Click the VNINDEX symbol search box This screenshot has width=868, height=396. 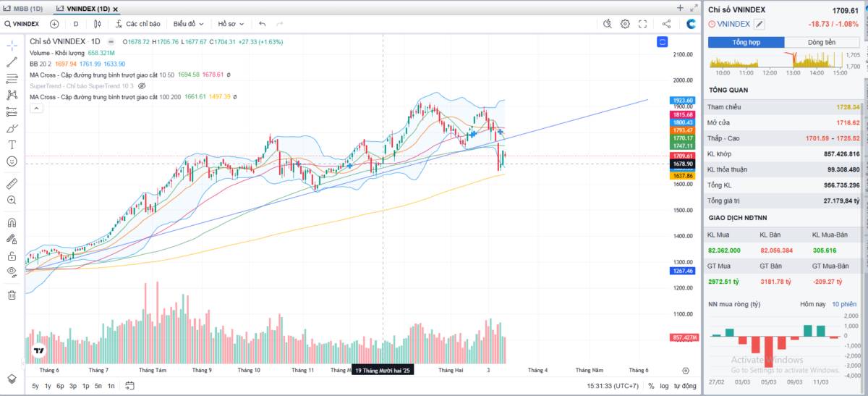point(22,24)
